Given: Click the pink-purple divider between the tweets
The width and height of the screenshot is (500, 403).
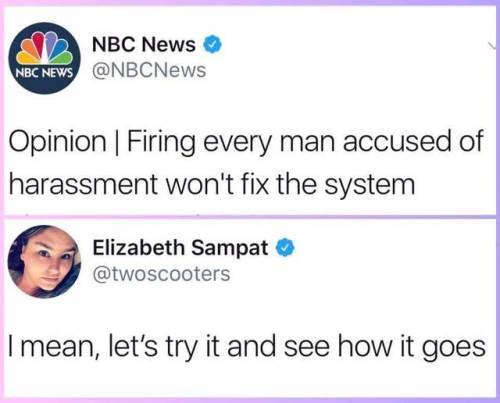Looking at the screenshot, I should pyautogui.click(x=250, y=217).
